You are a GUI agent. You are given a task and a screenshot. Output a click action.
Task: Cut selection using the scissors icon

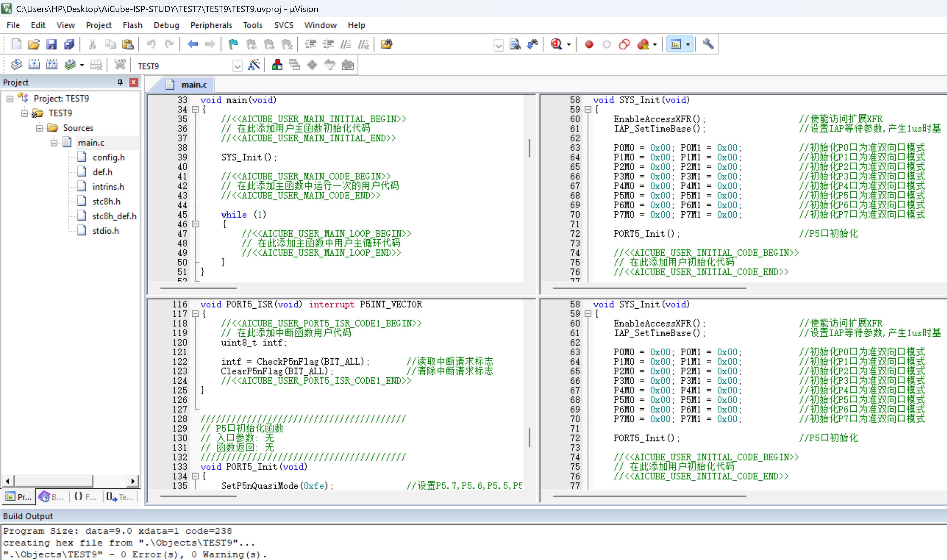[x=92, y=44]
